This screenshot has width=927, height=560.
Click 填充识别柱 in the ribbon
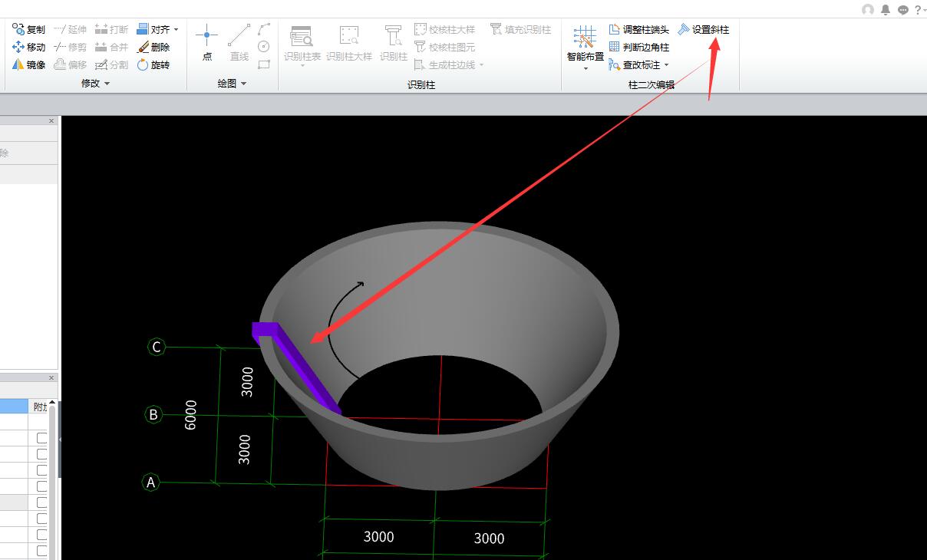point(521,29)
